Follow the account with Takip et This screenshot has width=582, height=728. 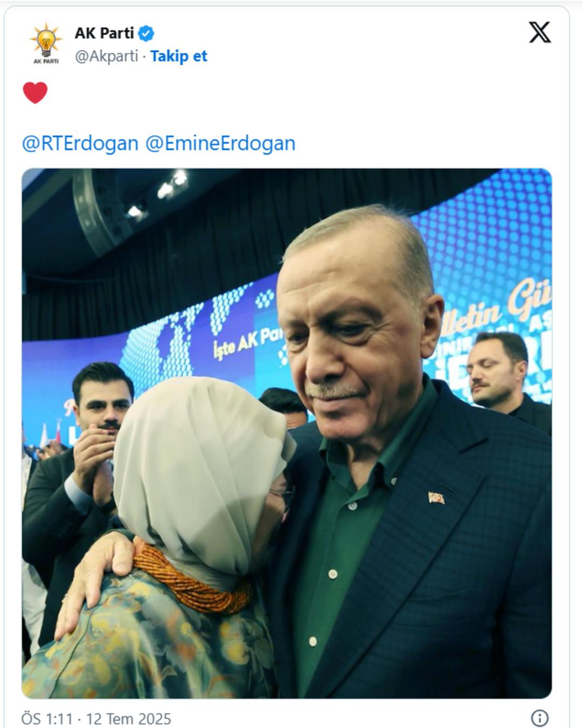click(178, 56)
